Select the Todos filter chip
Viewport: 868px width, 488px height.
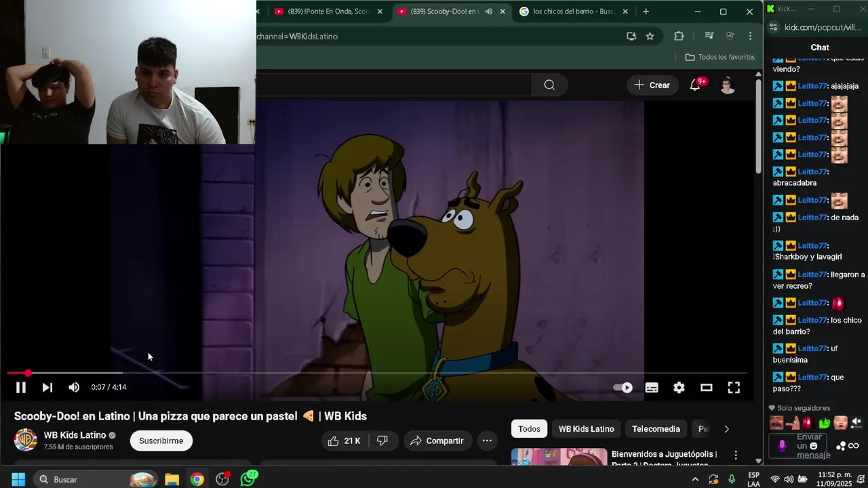point(529,429)
